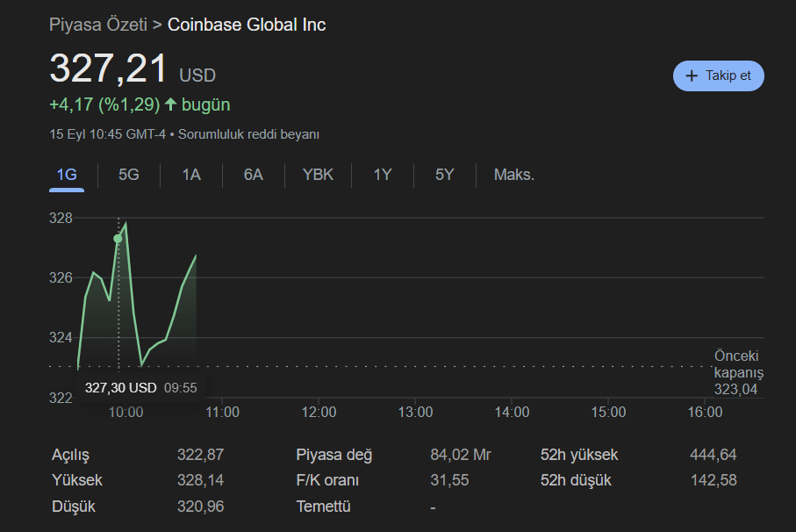Screen dimensions: 796x532
Task: Click the Coinbase Global Inc title
Action: click(x=247, y=25)
